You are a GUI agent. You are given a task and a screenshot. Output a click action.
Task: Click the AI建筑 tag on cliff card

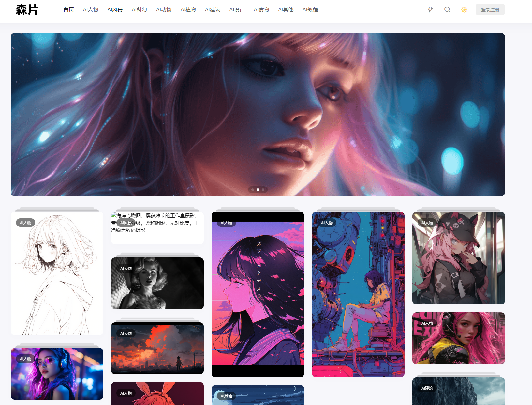point(427,388)
